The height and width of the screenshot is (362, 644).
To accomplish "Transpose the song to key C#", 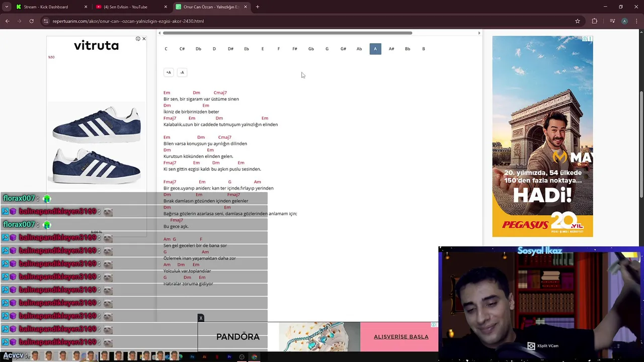I will click(x=182, y=49).
